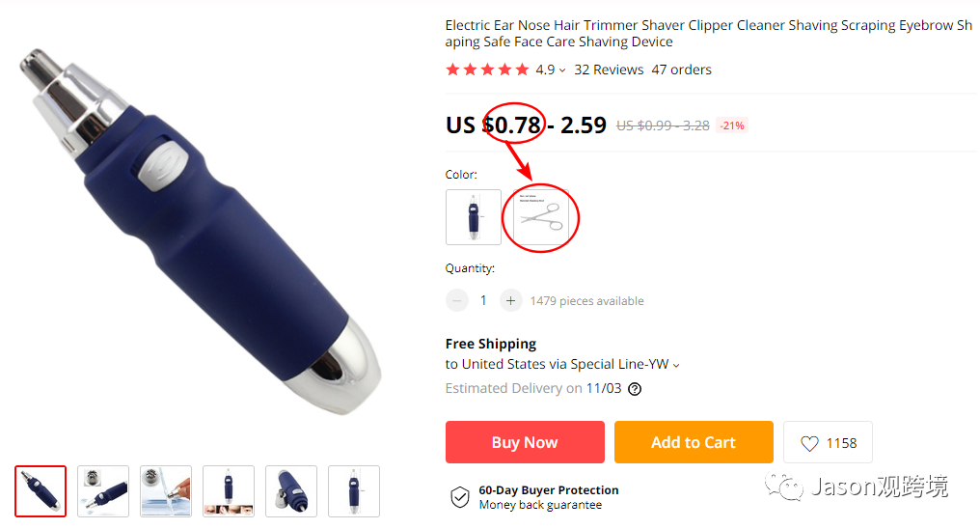The image size is (980, 529).
Task: Open shipping method dropdown Special Line-YW
Action: [x=675, y=365]
